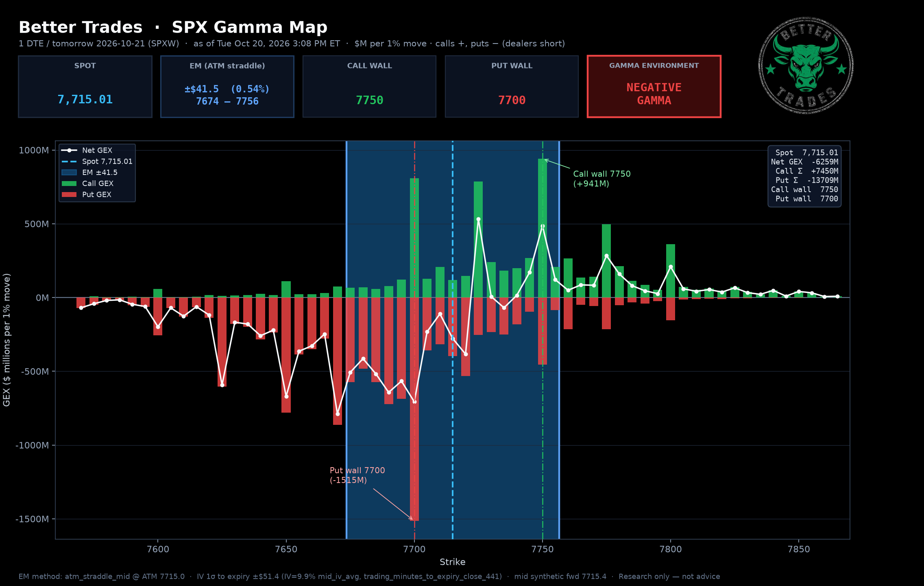Click the dashed Spot 7,715.01 legend marker
Screen dimensions: 924x586
tap(69, 162)
